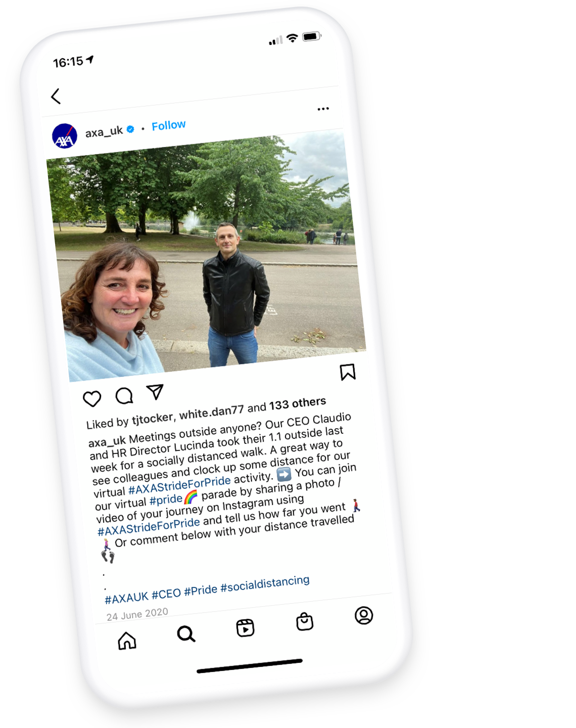
Task: Like the post with the heart icon
Action: pyautogui.click(x=92, y=399)
